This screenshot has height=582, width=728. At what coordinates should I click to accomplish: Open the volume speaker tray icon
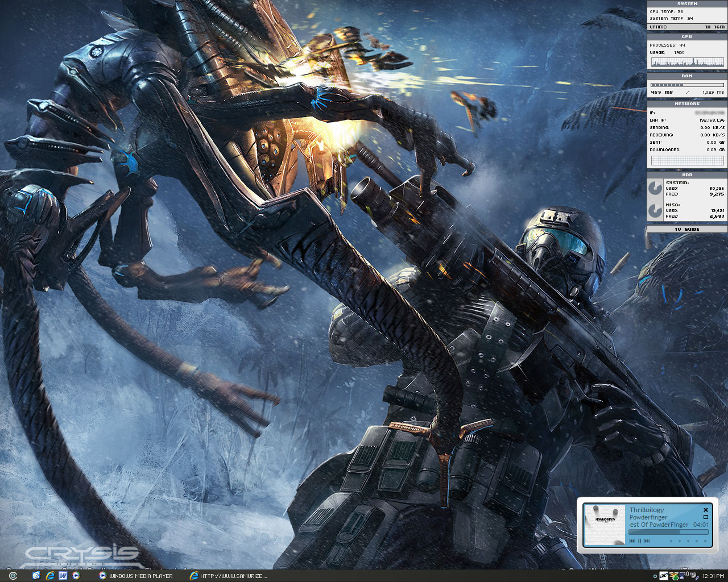[x=694, y=576]
